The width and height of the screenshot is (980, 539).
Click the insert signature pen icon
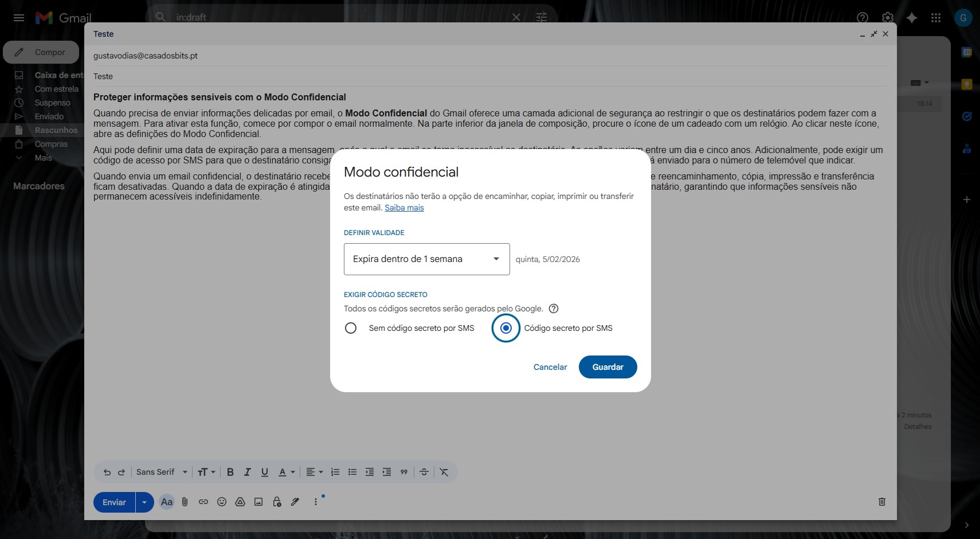point(295,502)
